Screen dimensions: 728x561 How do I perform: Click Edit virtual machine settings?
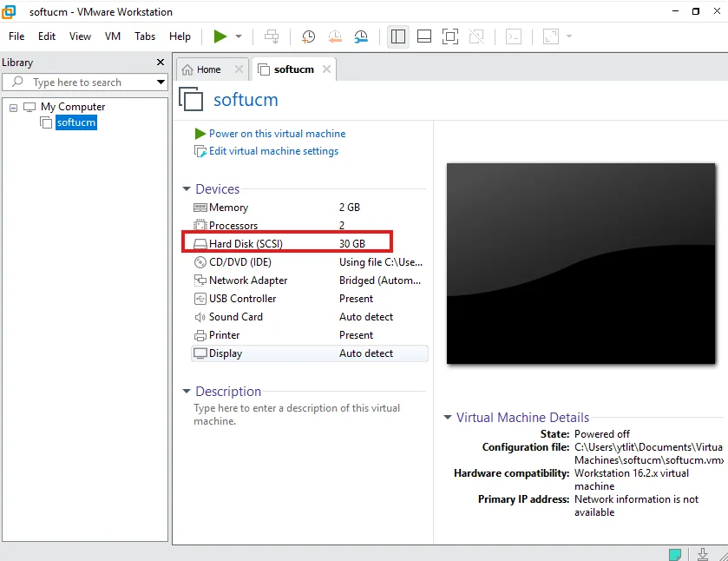[x=273, y=151]
